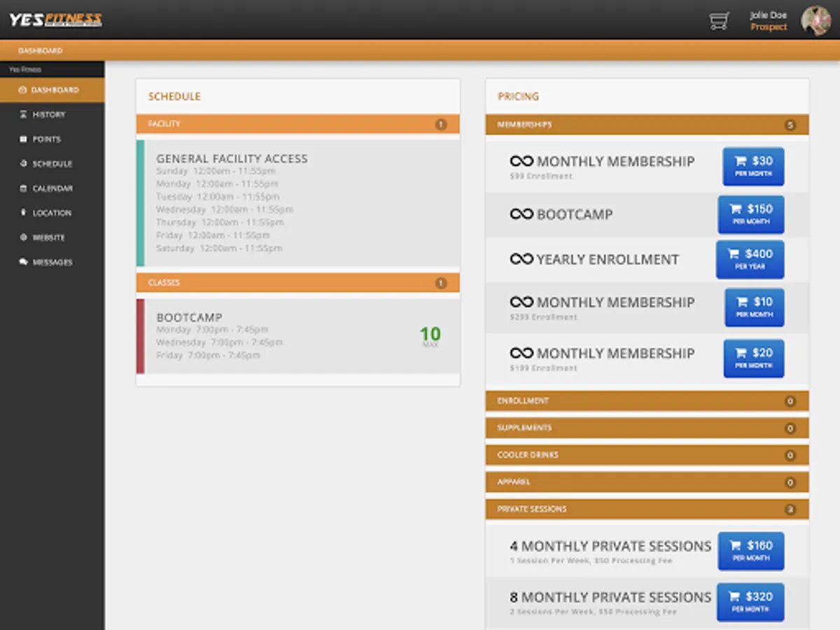Click the infinity icon beside Yearly Enrollment
The height and width of the screenshot is (630, 840).
click(x=521, y=260)
